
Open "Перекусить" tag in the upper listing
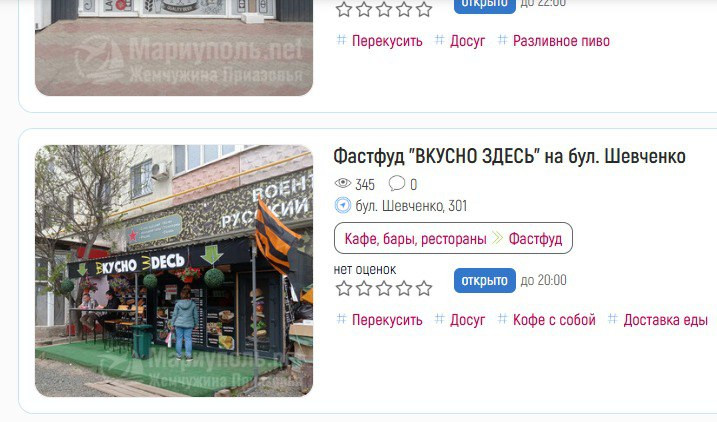coord(387,41)
